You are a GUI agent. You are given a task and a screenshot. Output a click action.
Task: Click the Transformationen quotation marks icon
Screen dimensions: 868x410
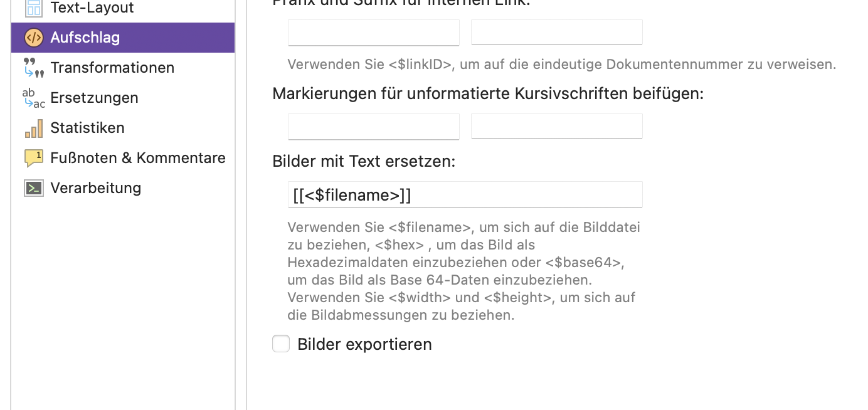pyautogui.click(x=33, y=68)
